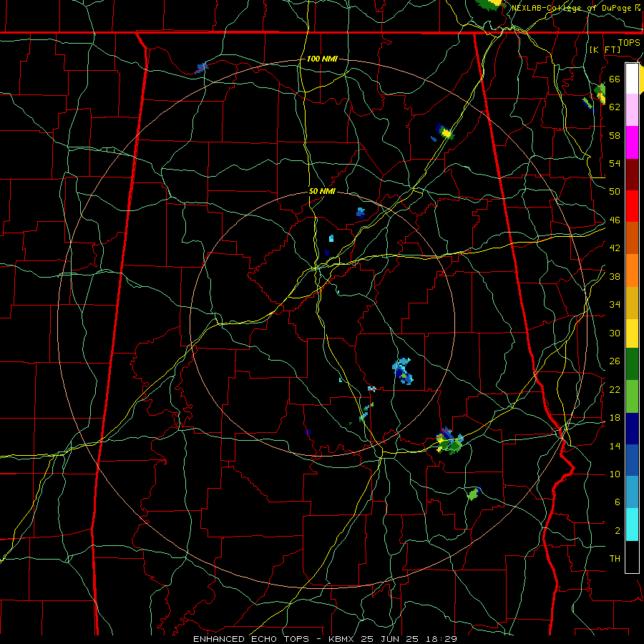Click the "50" legend value
Viewport: 644px width, 644px height.
pyautogui.click(x=615, y=191)
